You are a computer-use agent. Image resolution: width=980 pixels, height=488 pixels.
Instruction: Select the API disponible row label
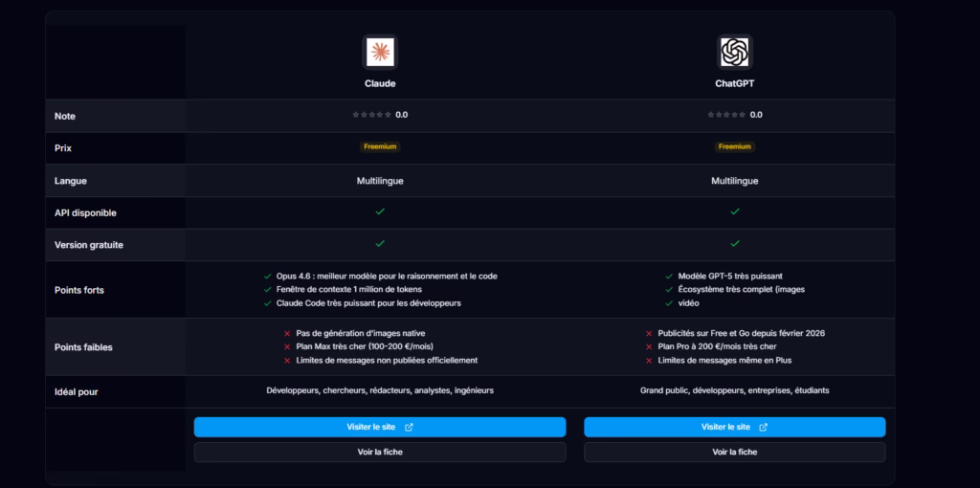click(85, 213)
